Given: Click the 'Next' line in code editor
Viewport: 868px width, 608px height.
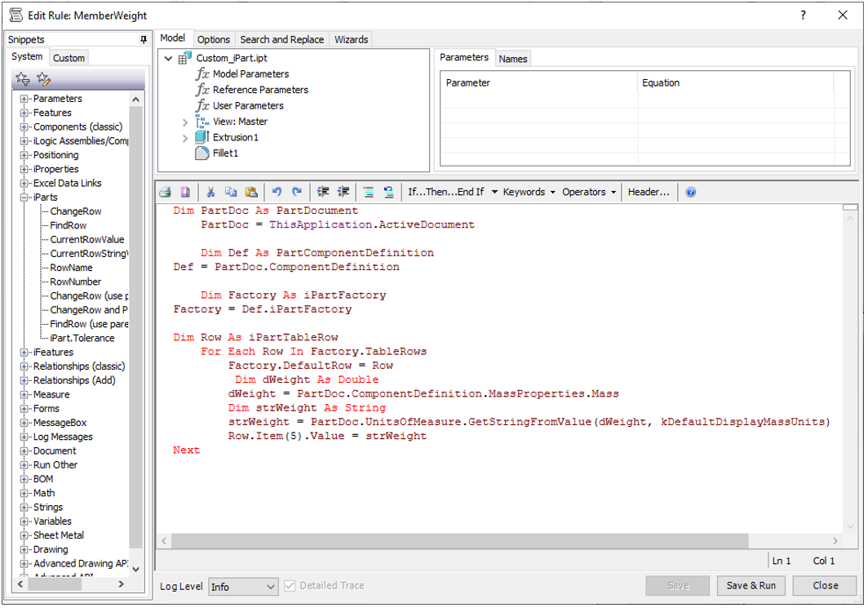Looking at the screenshot, I should click(187, 450).
